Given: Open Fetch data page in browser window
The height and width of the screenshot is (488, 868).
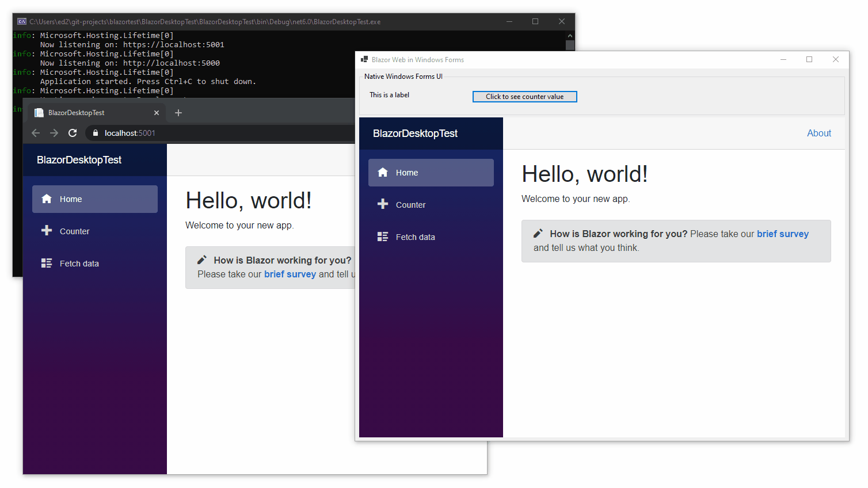Looking at the screenshot, I should (95, 264).
